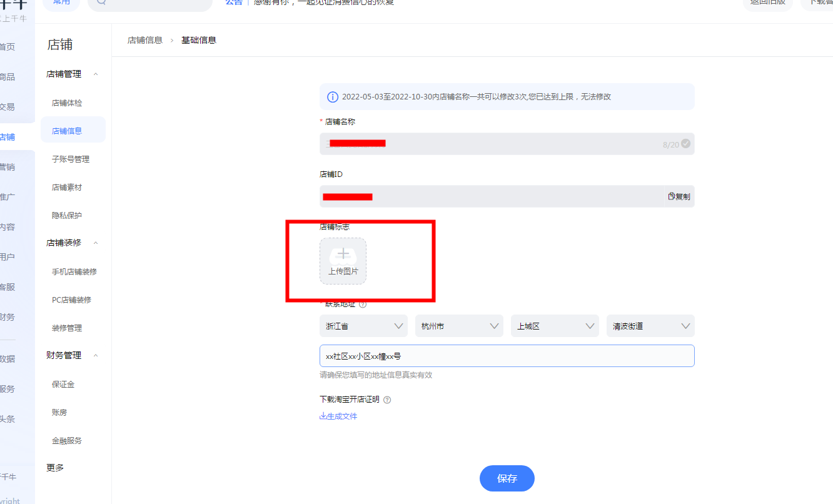The height and width of the screenshot is (504, 833).
Task: Click the 生成文件 link
Action: 338,416
